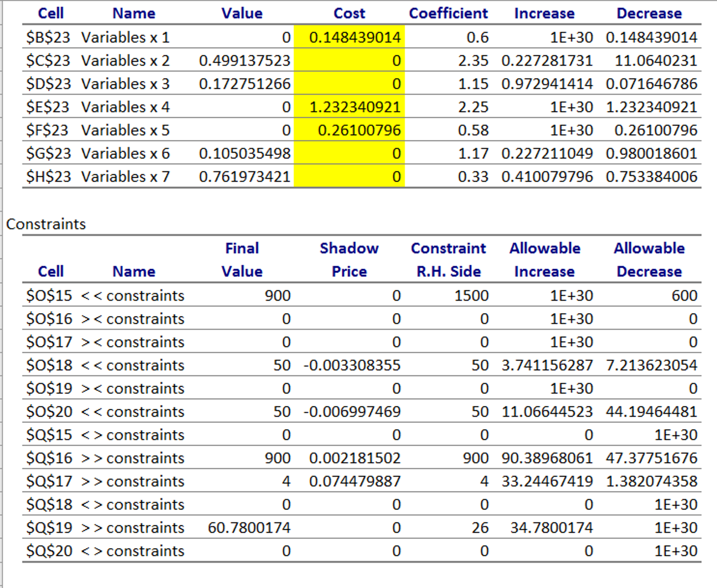Click allowable increase 33.24467419

point(547,481)
